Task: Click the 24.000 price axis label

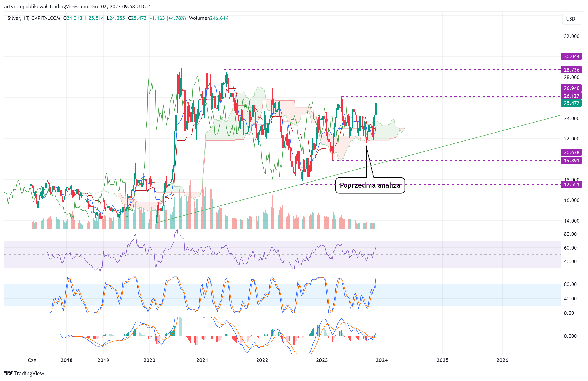Action: 572,118
